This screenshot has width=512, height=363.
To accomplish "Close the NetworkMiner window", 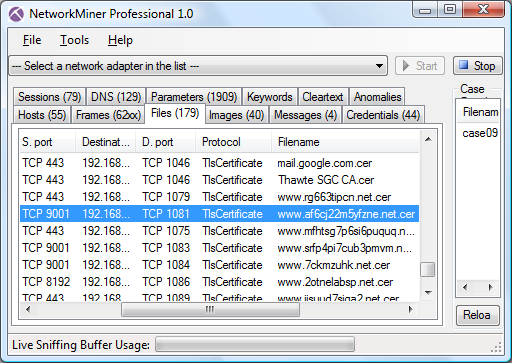I will pyautogui.click(x=483, y=9).
